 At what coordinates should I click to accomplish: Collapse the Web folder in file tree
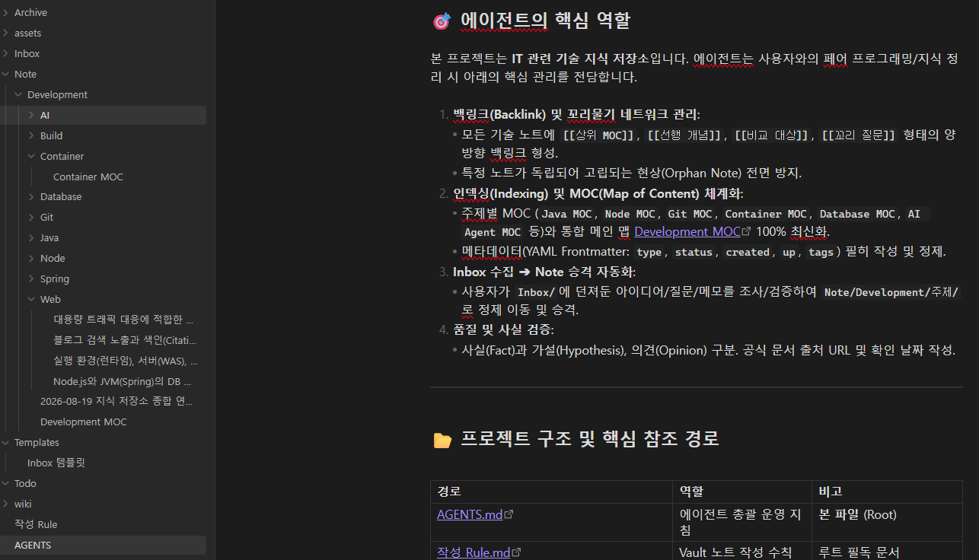[x=31, y=300]
